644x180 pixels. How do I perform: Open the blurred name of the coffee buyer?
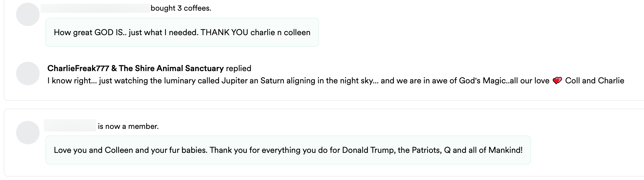pyautogui.click(x=95, y=8)
